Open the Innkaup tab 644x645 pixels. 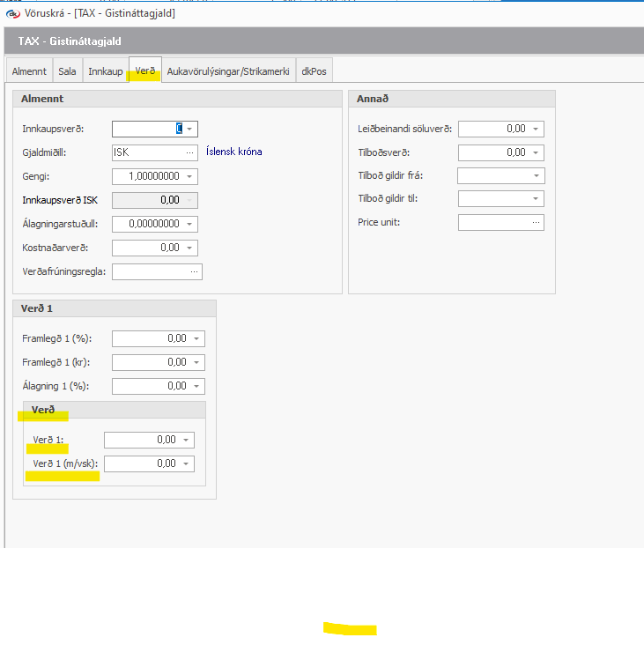105,71
